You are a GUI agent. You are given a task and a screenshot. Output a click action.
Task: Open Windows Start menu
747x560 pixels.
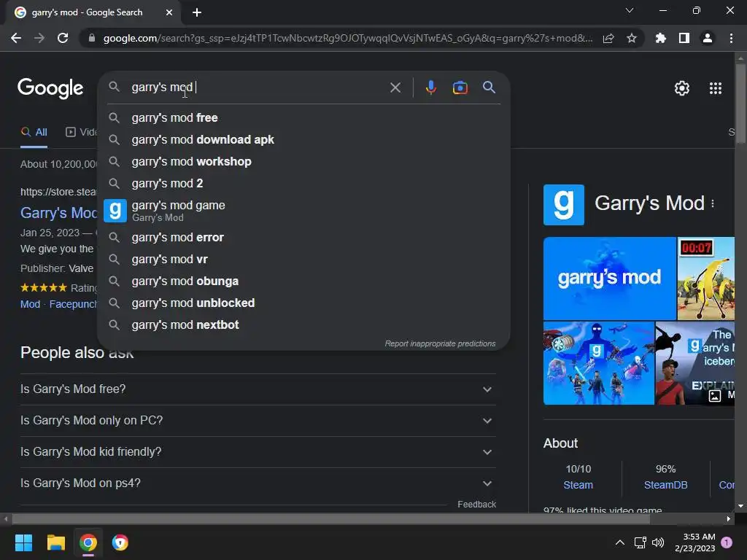point(23,542)
